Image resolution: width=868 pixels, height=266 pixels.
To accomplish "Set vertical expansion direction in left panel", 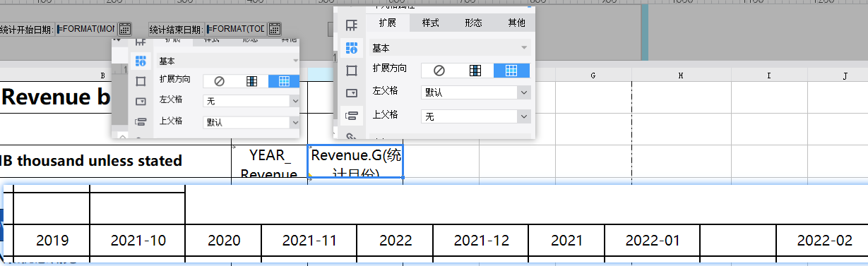I will tap(251, 81).
